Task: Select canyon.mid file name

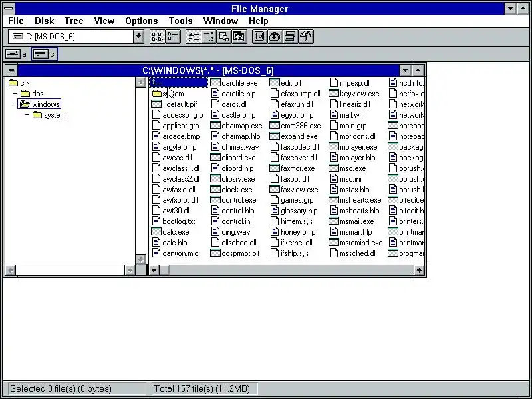Action: coord(180,253)
